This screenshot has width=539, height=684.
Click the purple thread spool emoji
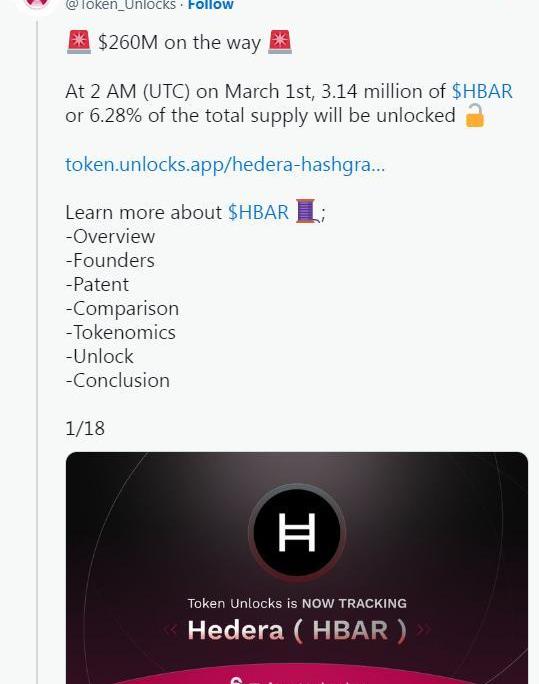click(306, 212)
